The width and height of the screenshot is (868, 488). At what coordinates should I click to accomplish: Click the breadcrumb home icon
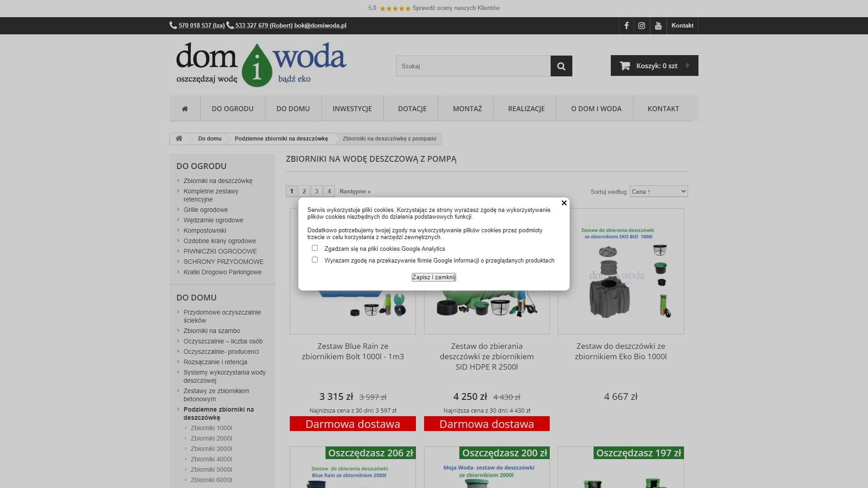179,139
